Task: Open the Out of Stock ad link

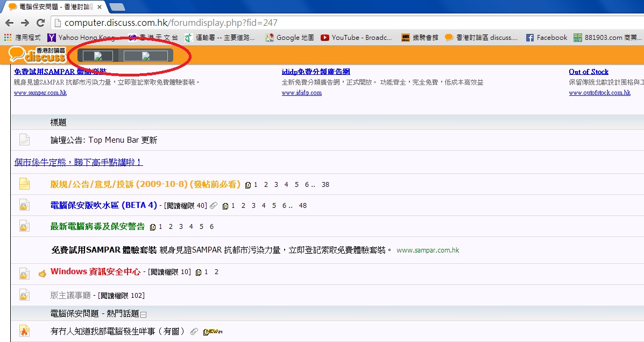Action: pos(589,72)
